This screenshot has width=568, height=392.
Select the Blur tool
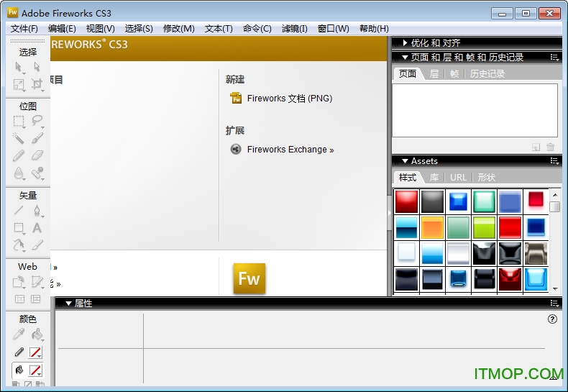(x=19, y=173)
